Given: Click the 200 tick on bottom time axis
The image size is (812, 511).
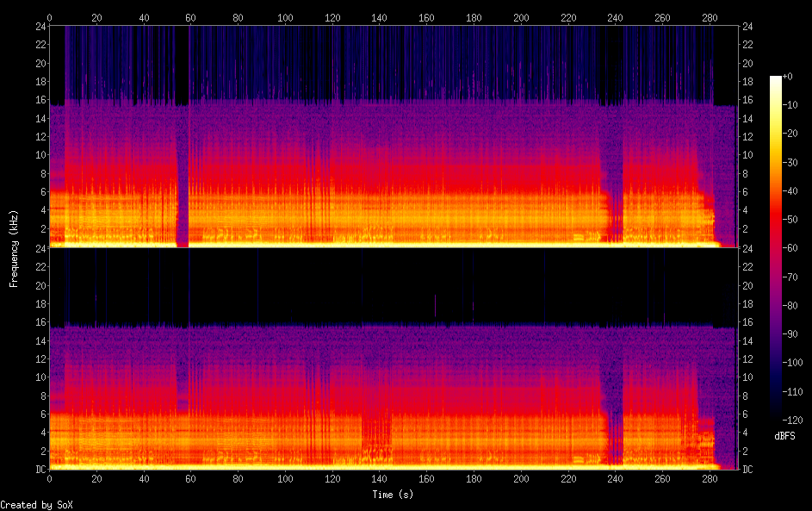Looking at the screenshot, I should pyautogui.click(x=520, y=479).
